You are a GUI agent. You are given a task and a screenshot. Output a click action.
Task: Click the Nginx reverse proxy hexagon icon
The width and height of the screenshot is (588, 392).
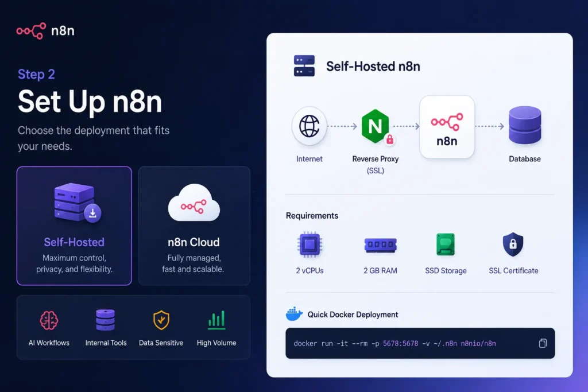point(375,126)
